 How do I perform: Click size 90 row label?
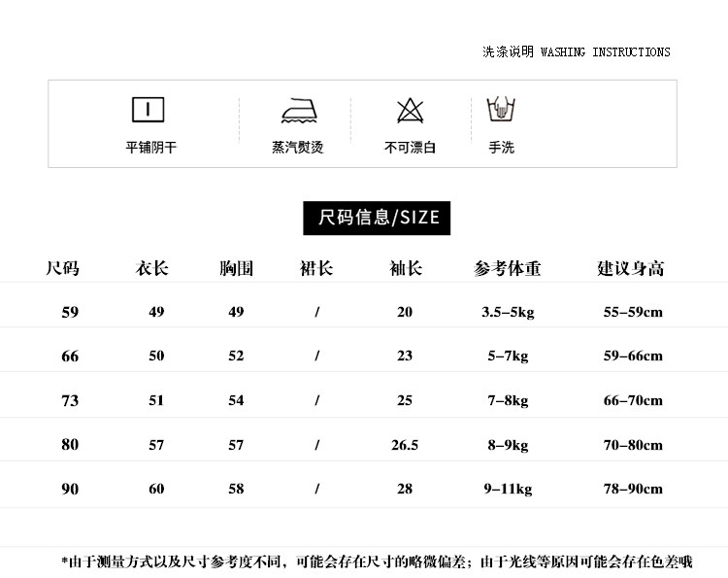(x=70, y=489)
